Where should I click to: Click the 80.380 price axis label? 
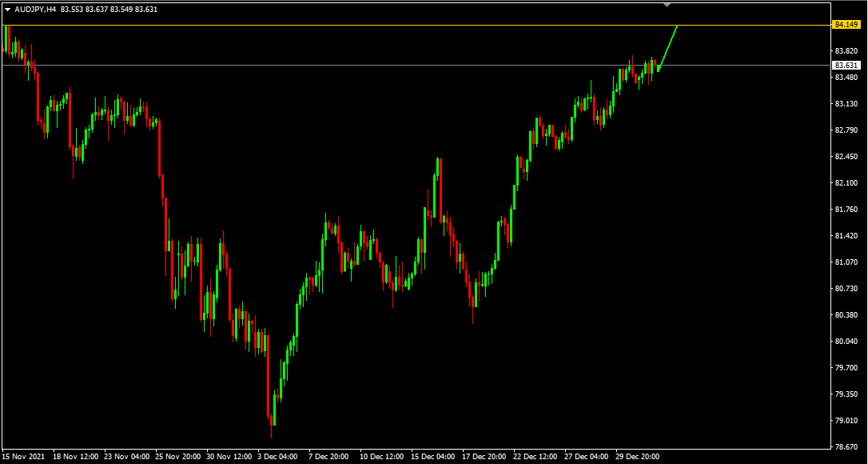coord(846,315)
